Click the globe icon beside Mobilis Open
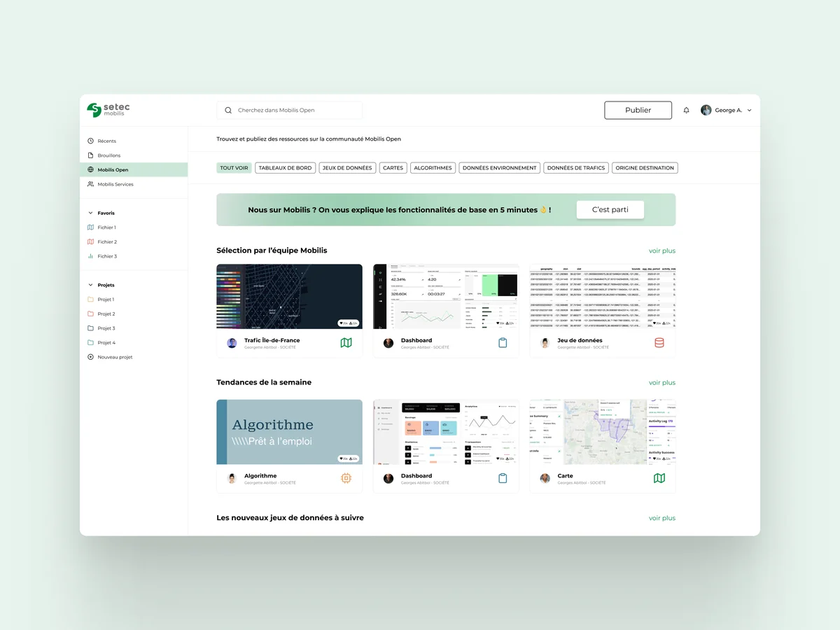The image size is (840, 630). pos(90,170)
